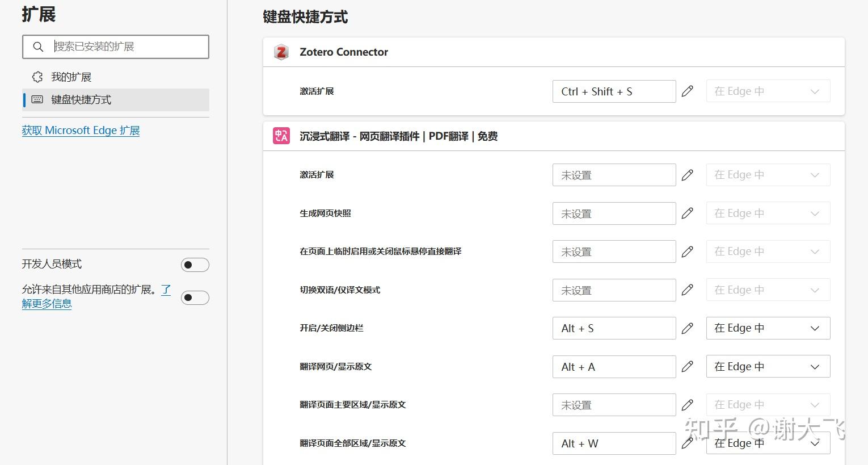Open scope dropdown for Alt + W shortcut
This screenshot has height=465, width=868.
768,443
